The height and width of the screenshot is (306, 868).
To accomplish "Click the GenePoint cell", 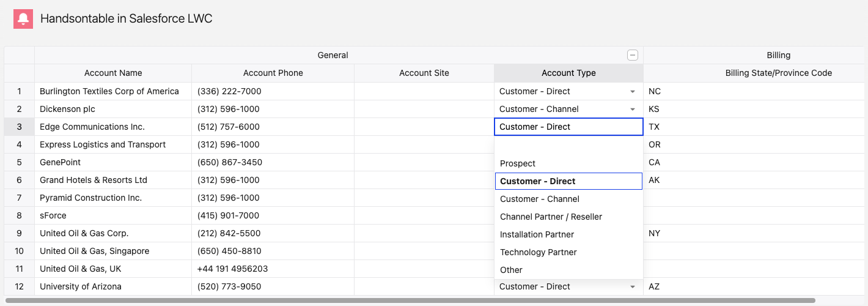I will click(x=113, y=162).
